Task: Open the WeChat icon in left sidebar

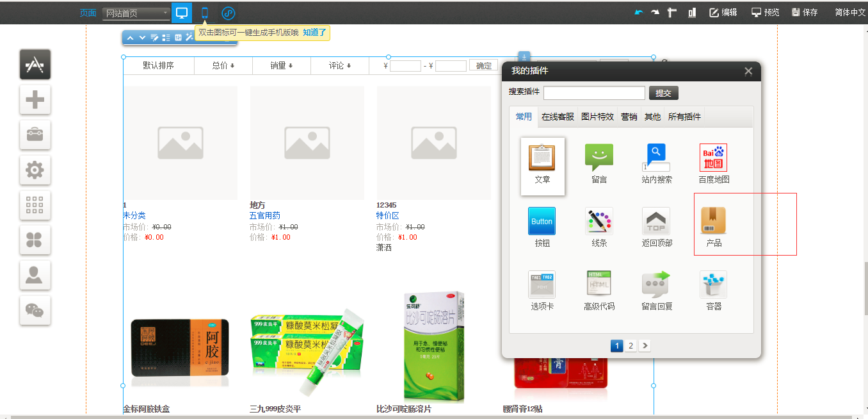Action: [35, 310]
